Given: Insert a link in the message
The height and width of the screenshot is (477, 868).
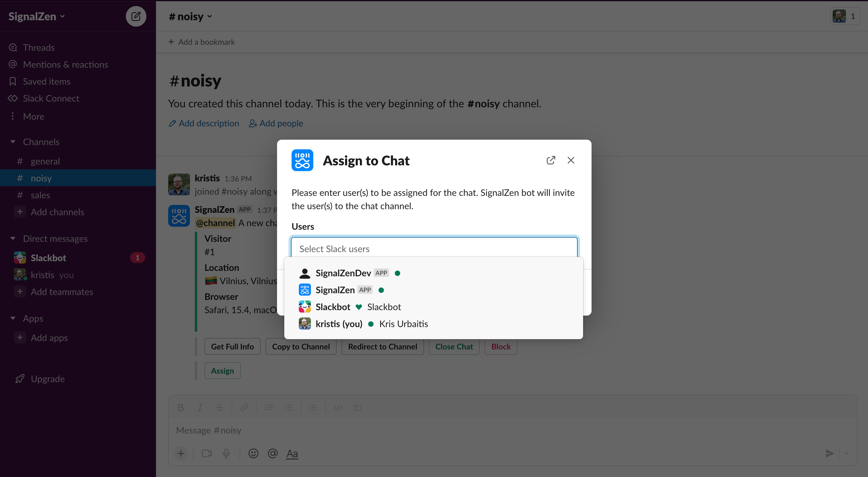Looking at the screenshot, I should pyautogui.click(x=244, y=407).
